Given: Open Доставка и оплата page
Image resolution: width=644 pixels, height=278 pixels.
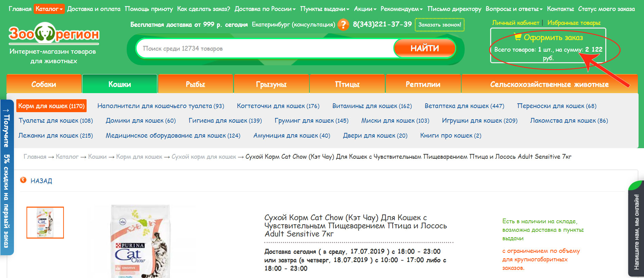Looking at the screenshot, I should pyautogui.click(x=94, y=9).
